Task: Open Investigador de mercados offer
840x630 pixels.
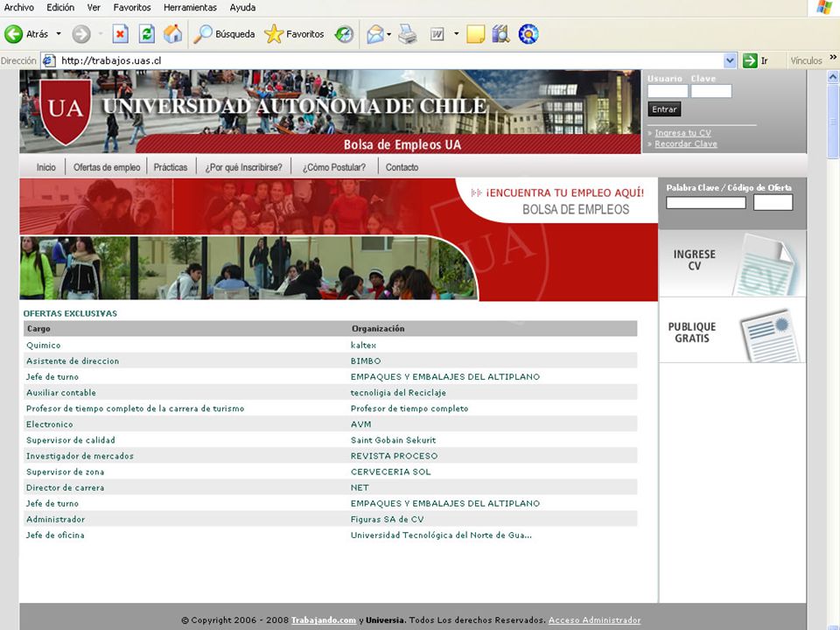Action: 80,456
